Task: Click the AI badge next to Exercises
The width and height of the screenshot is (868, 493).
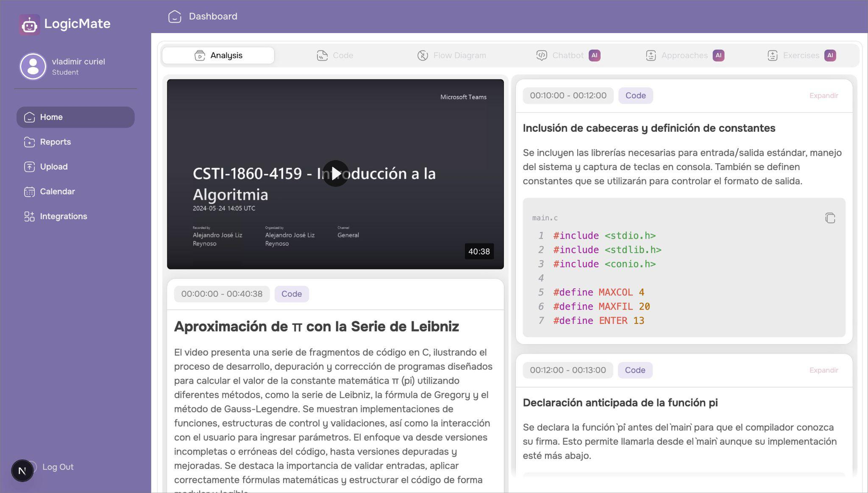Action: (x=831, y=55)
